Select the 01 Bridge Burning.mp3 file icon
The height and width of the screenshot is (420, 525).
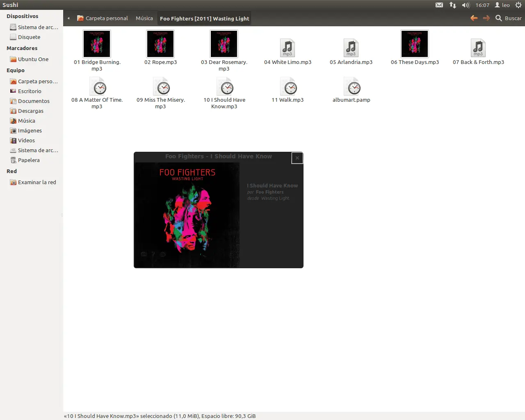click(x=97, y=44)
